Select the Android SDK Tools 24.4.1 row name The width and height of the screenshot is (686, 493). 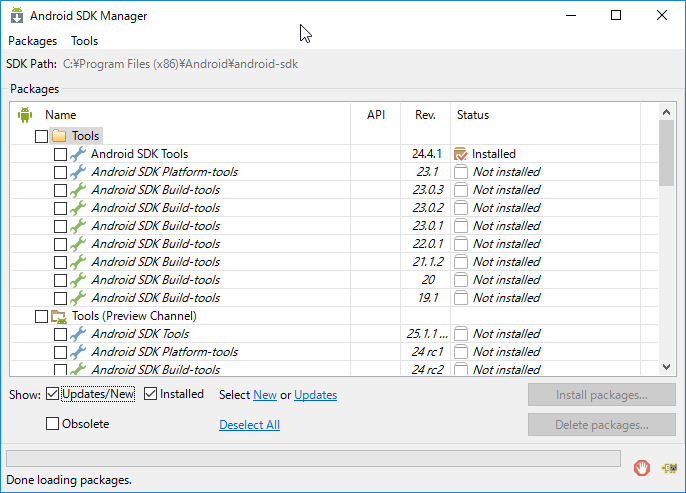coord(140,154)
